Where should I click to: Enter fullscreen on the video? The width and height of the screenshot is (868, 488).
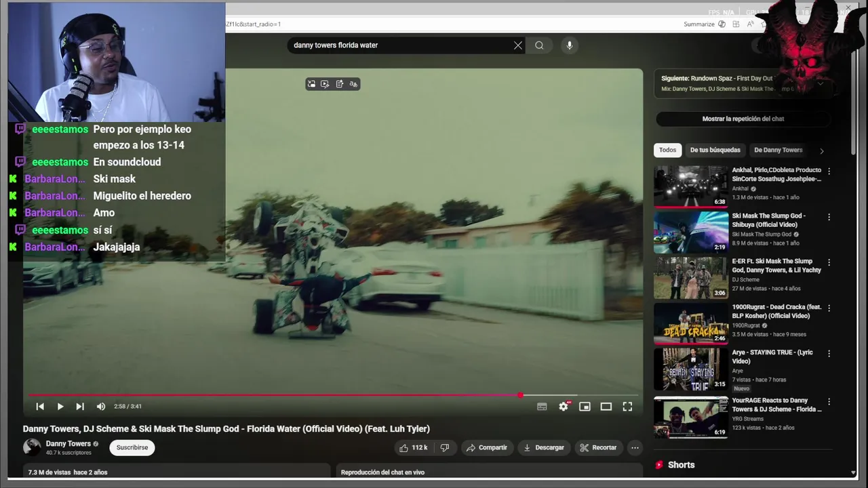627,407
